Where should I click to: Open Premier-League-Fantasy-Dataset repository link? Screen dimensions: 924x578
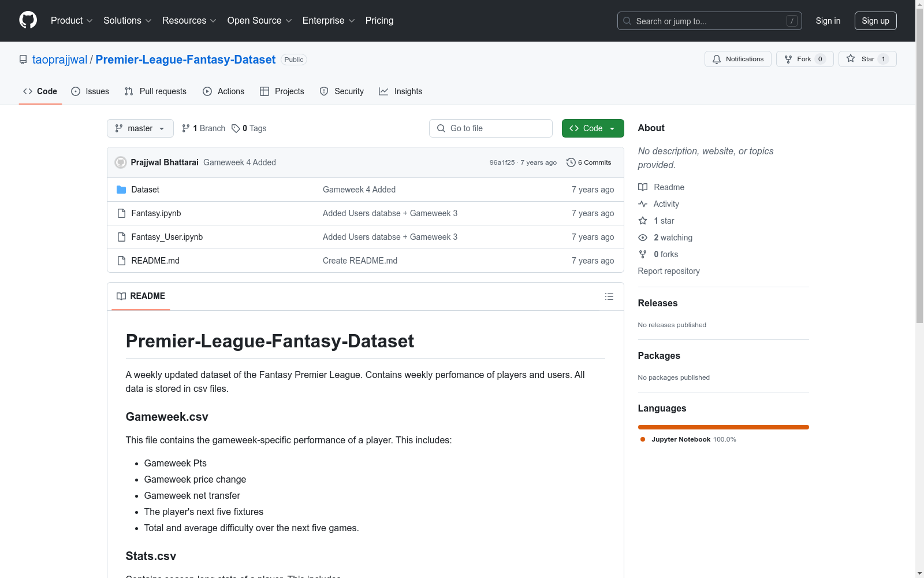[x=185, y=60]
